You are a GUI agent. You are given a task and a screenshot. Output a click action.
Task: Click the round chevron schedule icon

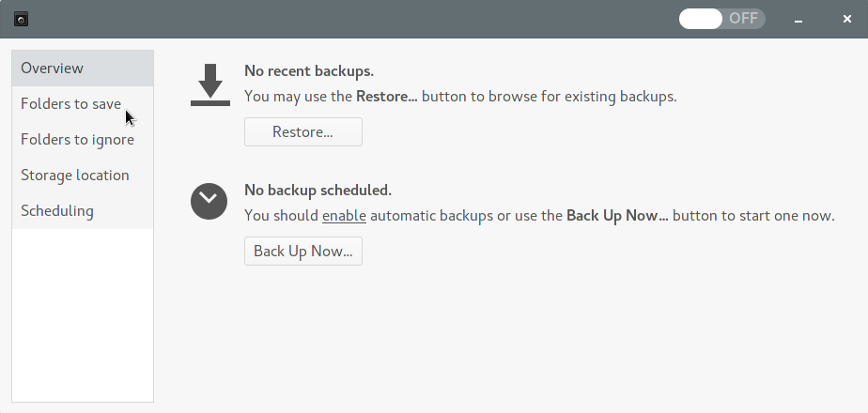[209, 201]
